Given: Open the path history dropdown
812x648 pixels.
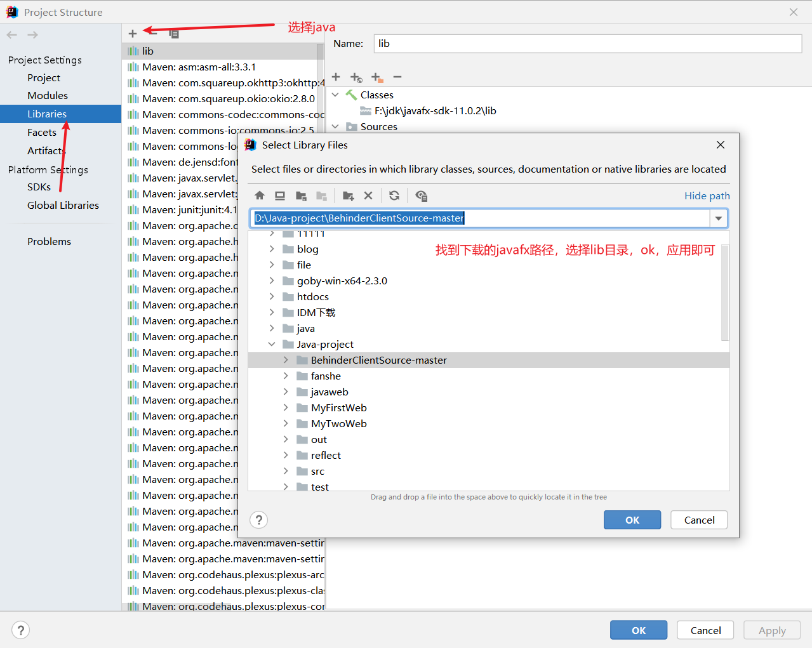Looking at the screenshot, I should (718, 218).
